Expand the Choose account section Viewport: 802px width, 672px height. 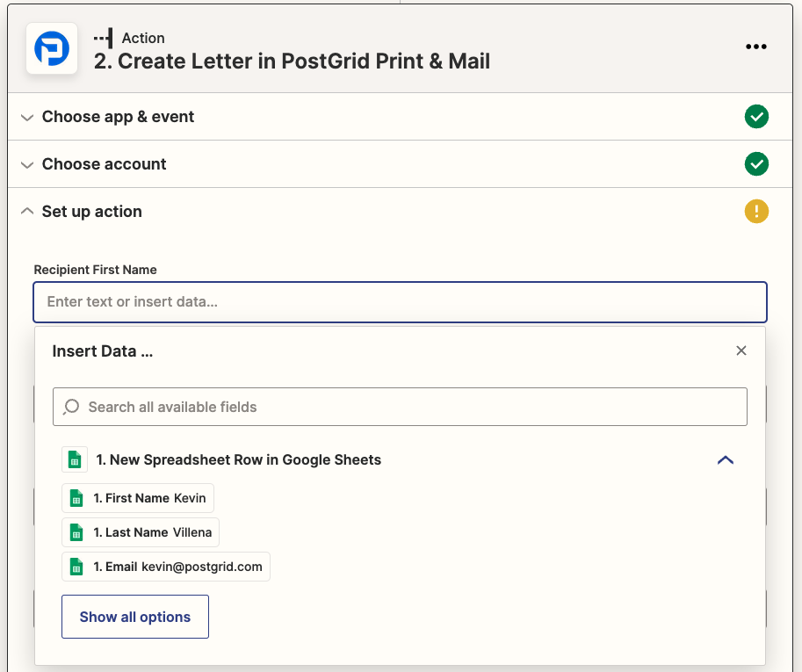click(104, 164)
